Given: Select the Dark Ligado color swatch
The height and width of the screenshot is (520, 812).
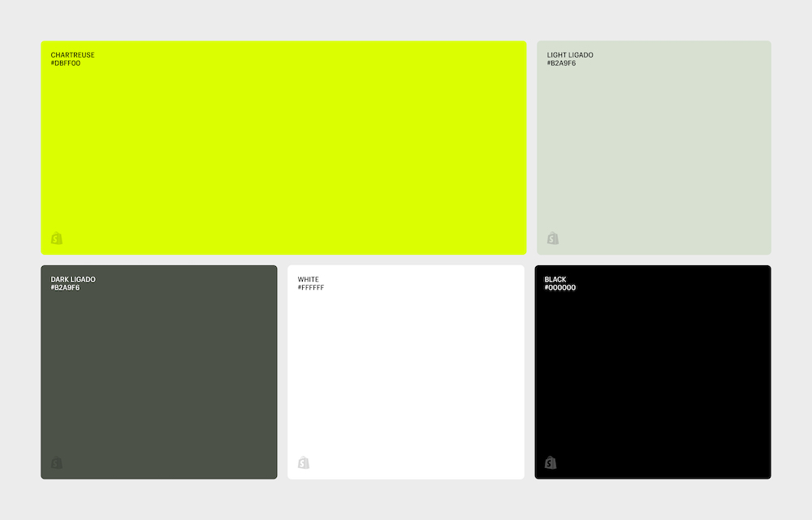Looking at the screenshot, I should [x=158, y=371].
